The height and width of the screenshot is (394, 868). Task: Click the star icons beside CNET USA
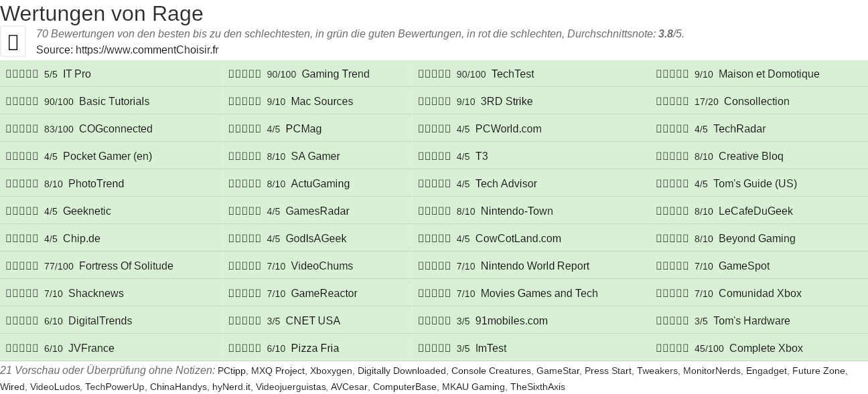(x=245, y=321)
